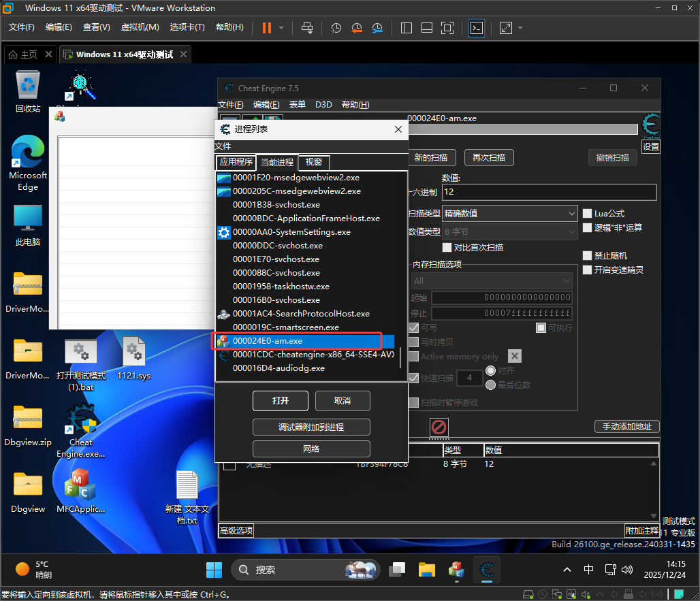Viewport: 700px width, 601px height.
Task: Select the 打开测试模式(1).bat desktop file
Action: [x=81, y=365]
